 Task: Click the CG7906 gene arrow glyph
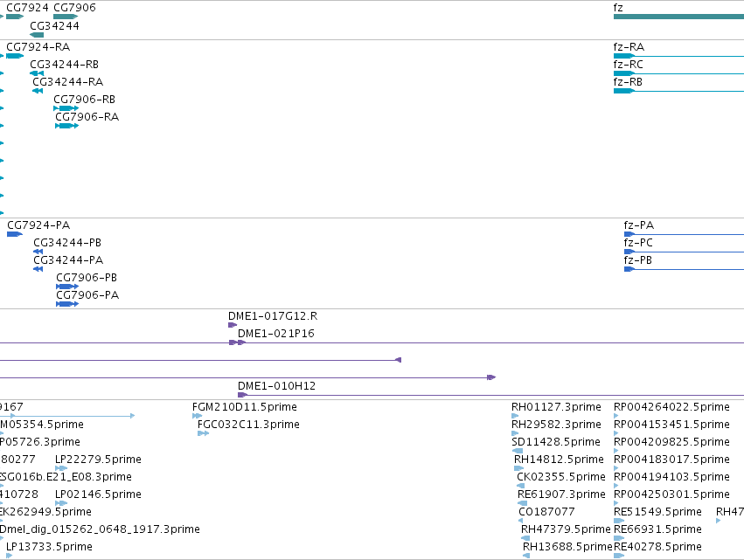[x=66, y=17]
